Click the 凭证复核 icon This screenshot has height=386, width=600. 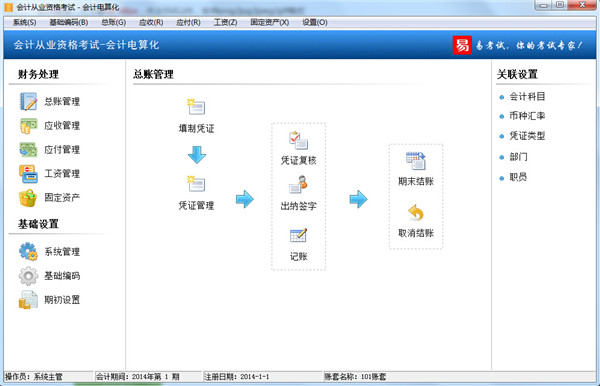tap(298, 140)
